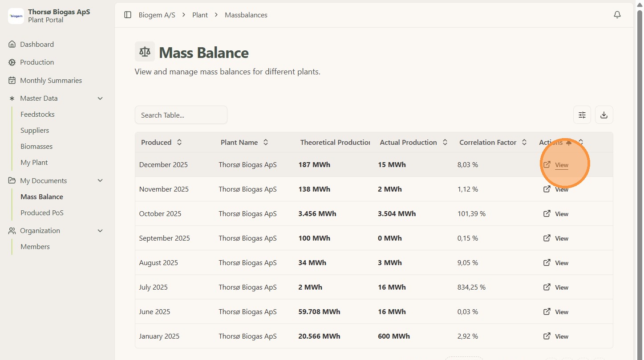Collapse the Organization section

pyautogui.click(x=100, y=231)
